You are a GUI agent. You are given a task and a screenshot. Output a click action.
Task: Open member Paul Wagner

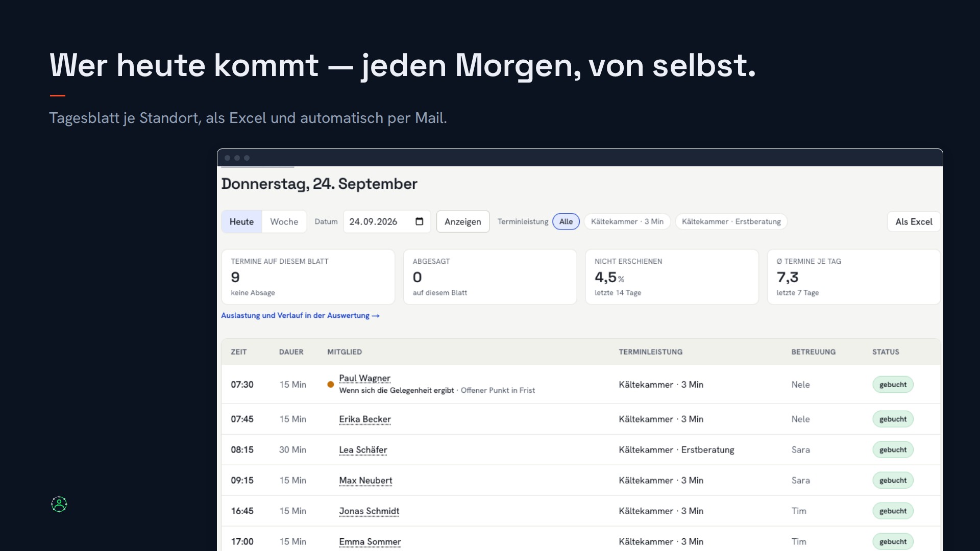[364, 378]
